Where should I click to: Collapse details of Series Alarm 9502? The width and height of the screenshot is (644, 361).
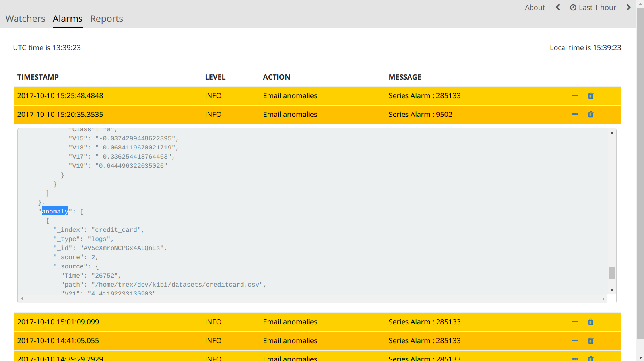point(575,115)
